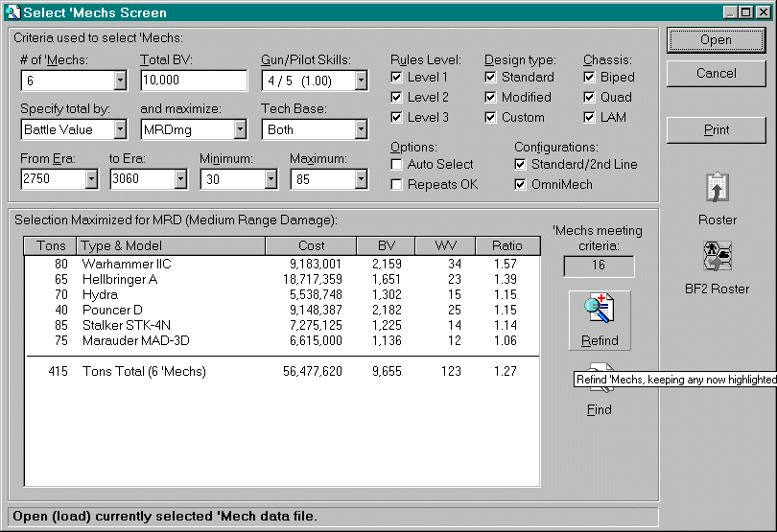Toggle the Quad chassis checkbox
The width and height of the screenshot is (777, 532).
[589, 97]
